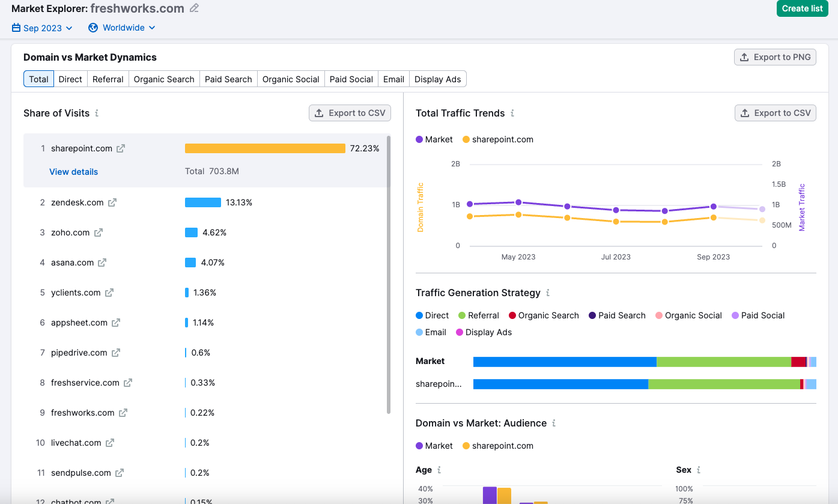Click info icon beside Traffic Generation Strategy
This screenshot has width=838, height=504.
coord(548,293)
